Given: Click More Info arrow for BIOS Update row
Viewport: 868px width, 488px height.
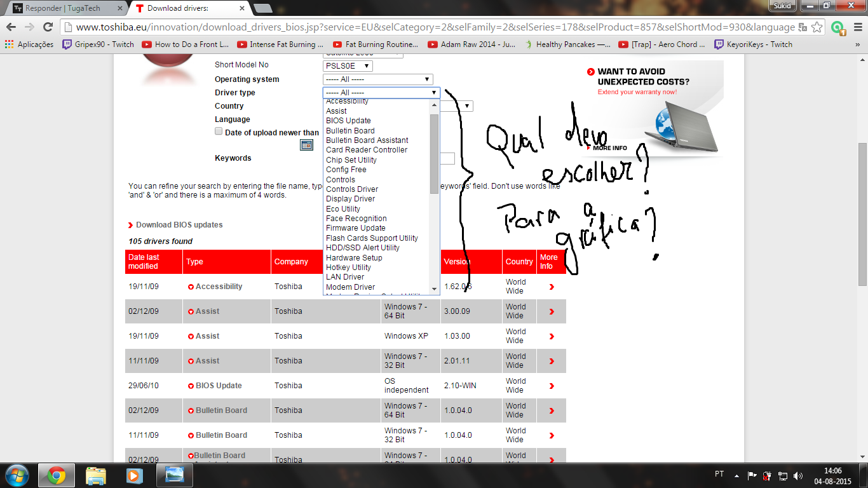Looking at the screenshot, I should [x=552, y=386].
